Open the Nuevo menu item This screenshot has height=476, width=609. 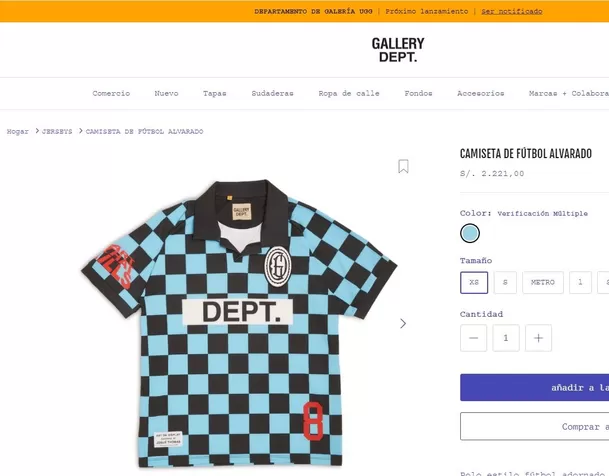(166, 93)
